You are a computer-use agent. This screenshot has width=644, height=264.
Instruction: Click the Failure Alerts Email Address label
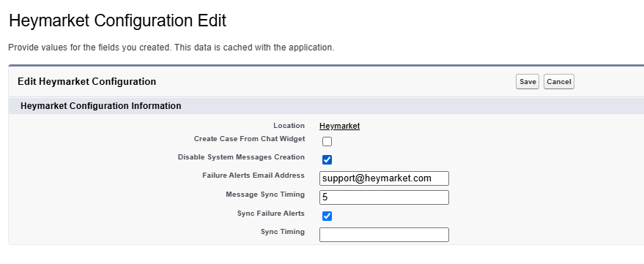pos(253,176)
